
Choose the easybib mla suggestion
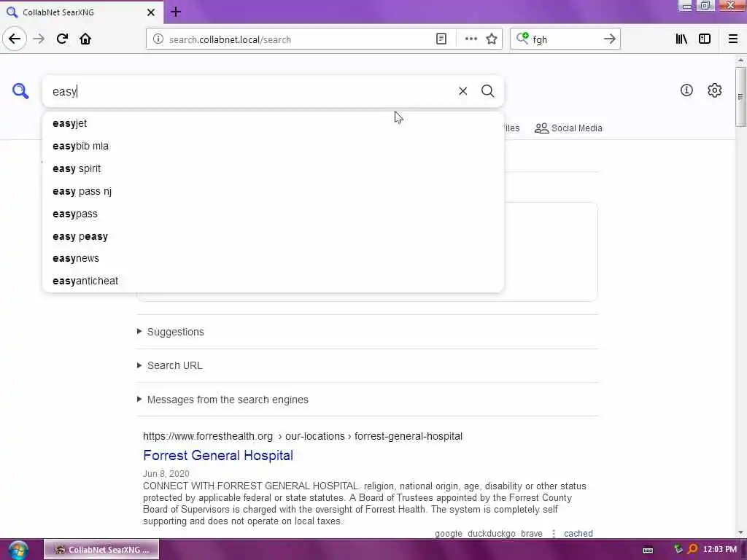pos(273,146)
